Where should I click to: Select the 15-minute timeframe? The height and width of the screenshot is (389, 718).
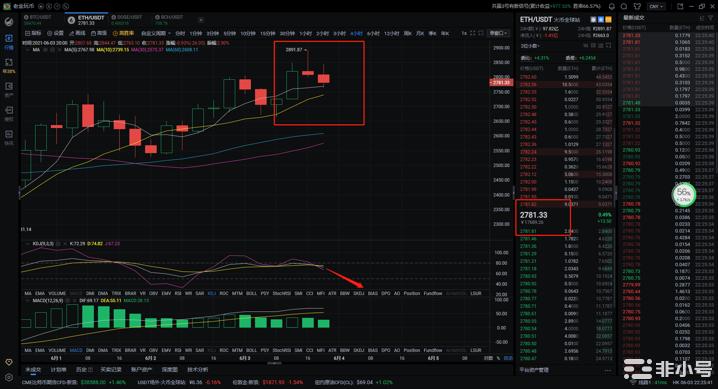(x=267, y=33)
